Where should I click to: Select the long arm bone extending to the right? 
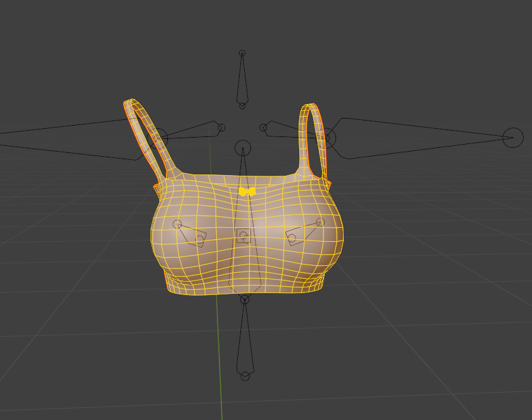420,138
